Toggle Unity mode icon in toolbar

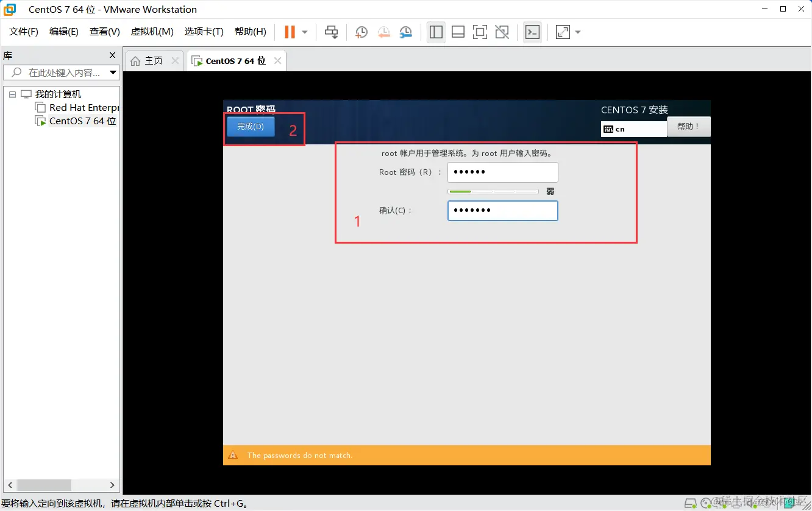(502, 32)
